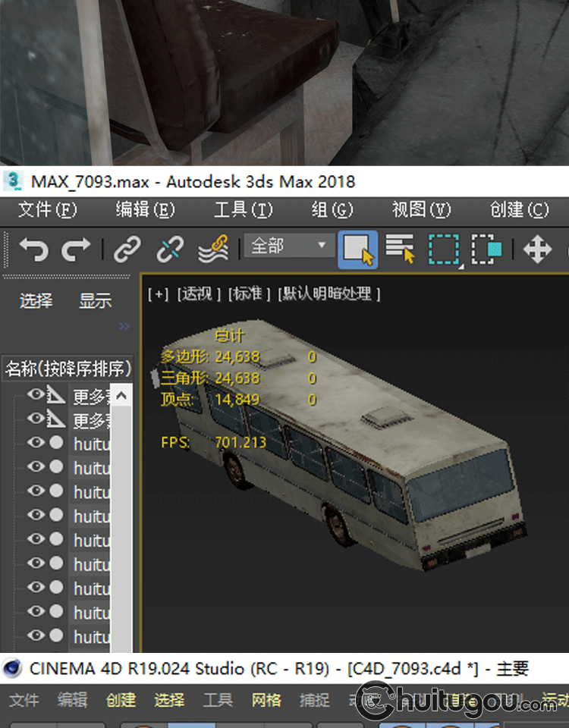The width and height of the screenshot is (569, 728).
Task: Choose the Bind to Space Warp tool
Action: point(213,249)
